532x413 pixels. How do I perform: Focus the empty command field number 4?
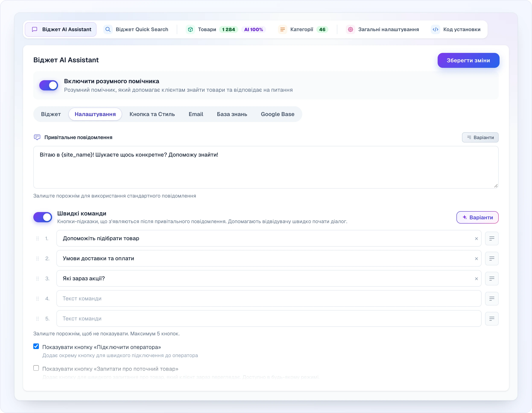pos(269,299)
